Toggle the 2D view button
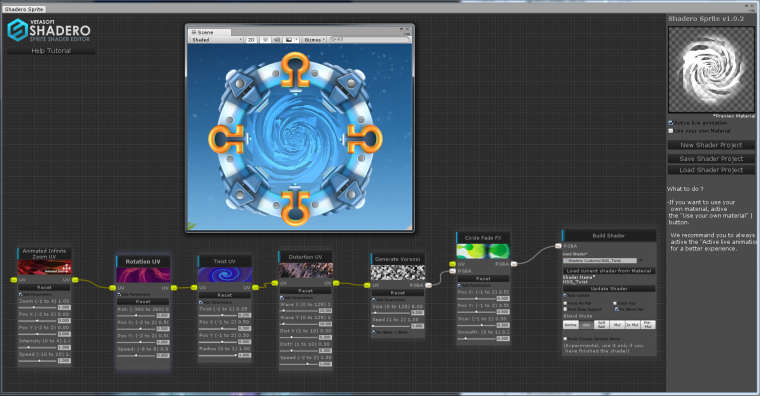The image size is (760, 396). click(251, 40)
